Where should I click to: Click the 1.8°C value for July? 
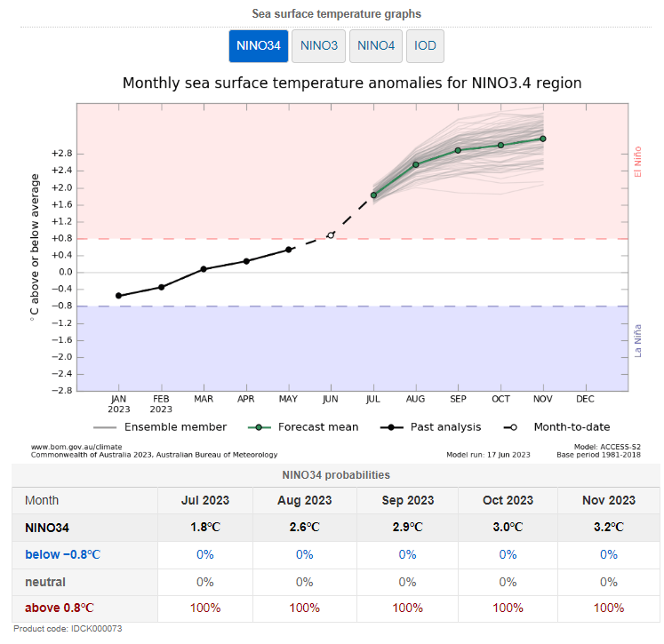pos(205,528)
